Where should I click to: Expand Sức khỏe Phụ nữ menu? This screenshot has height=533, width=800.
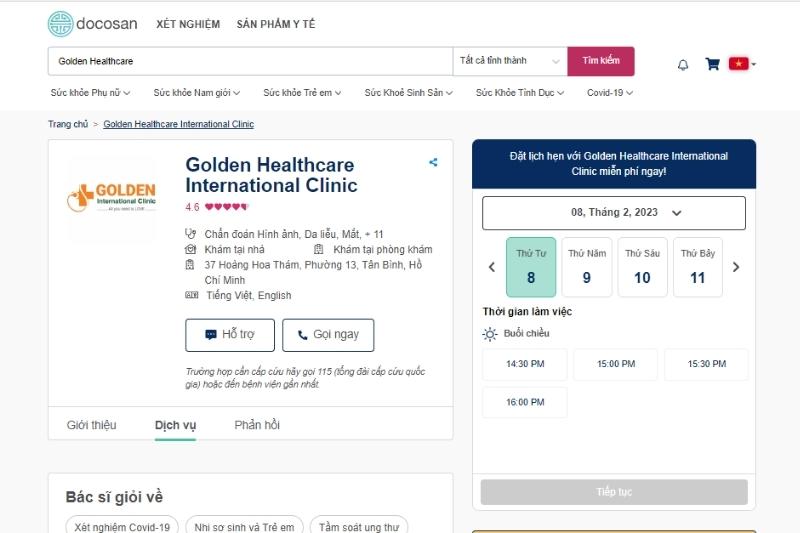click(x=91, y=93)
